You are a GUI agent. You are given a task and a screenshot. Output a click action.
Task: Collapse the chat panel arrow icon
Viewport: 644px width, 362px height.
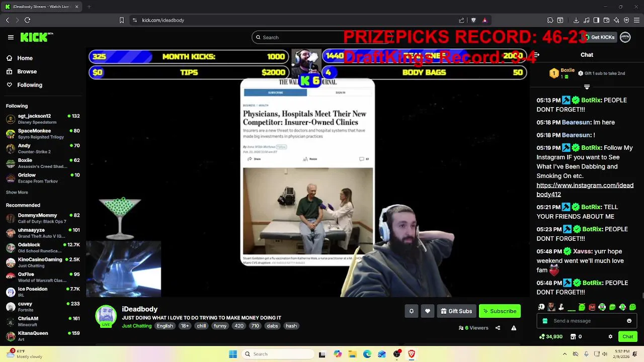click(536, 55)
